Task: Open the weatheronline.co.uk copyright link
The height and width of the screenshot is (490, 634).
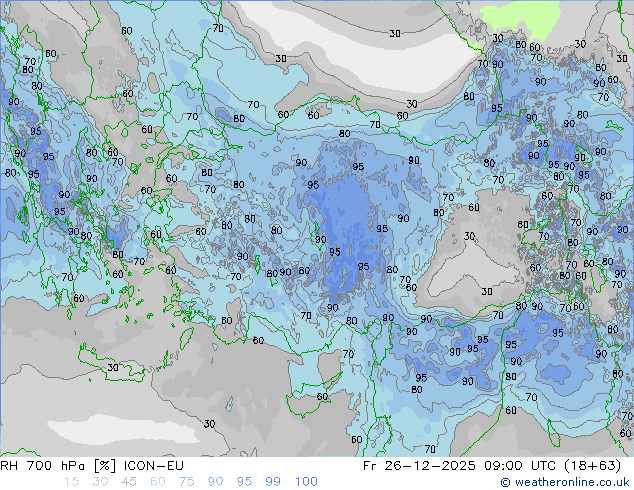Action: click(x=565, y=482)
